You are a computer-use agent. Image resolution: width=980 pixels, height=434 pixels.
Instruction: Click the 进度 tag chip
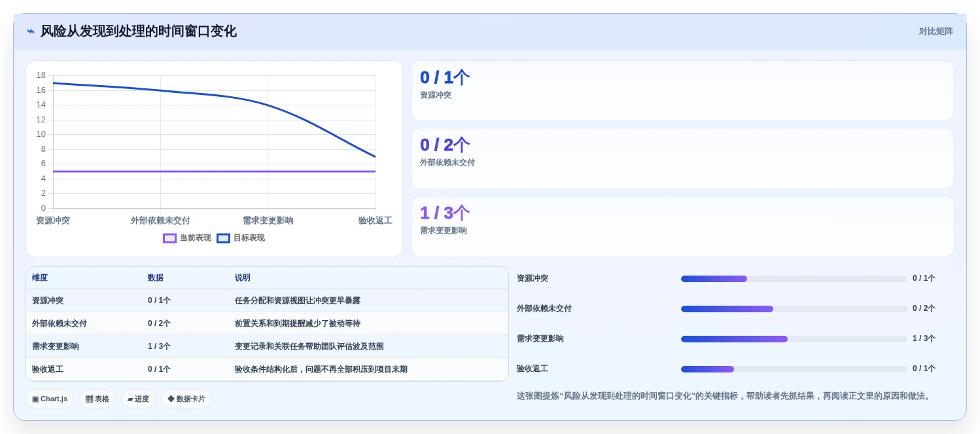[138, 399]
